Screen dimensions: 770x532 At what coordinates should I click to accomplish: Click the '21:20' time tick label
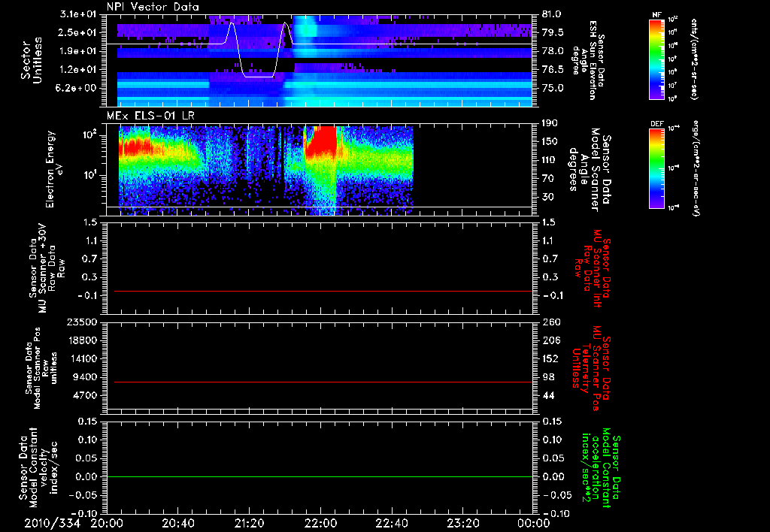coord(249,523)
